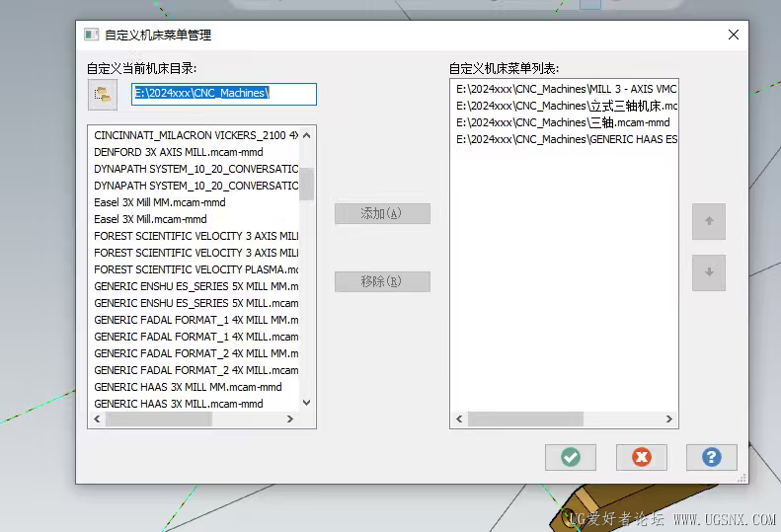Select FOREST SCIENTIFIC VELOCITY PLASMA entry
Image resolution: width=781 pixels, height=532 pixels.
pyautogui.click(x=196, y=269)
